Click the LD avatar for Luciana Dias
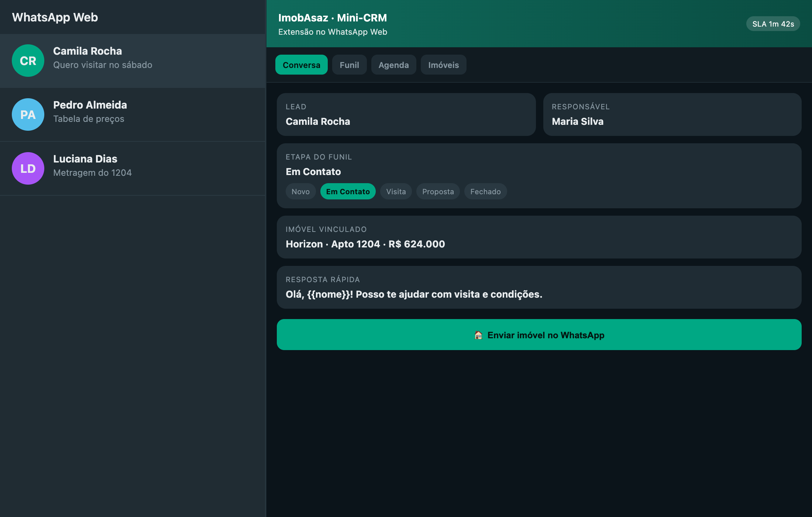 28,168
